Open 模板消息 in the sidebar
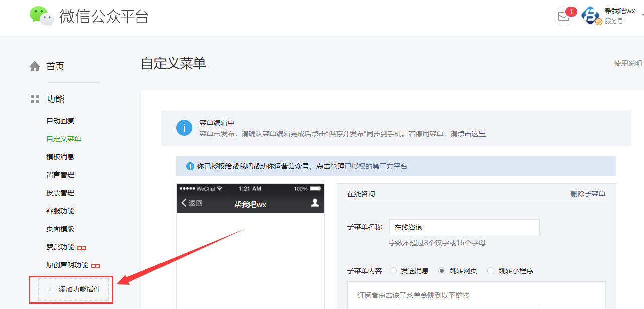 point(60,157)
